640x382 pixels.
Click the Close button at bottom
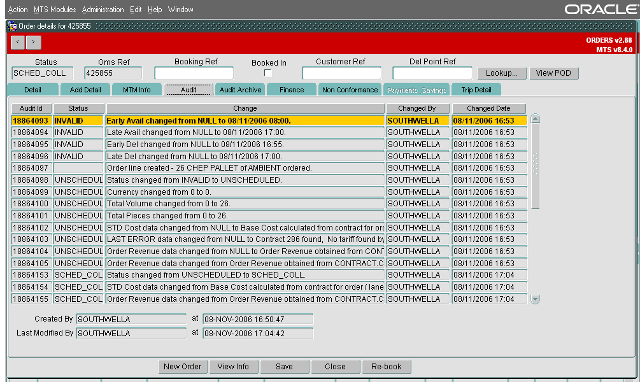click(335, 366)
